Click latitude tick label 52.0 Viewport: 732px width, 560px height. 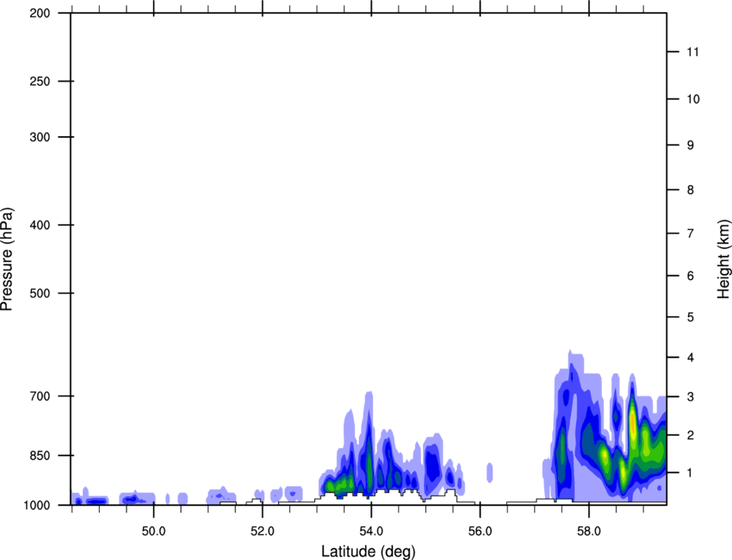263,531
